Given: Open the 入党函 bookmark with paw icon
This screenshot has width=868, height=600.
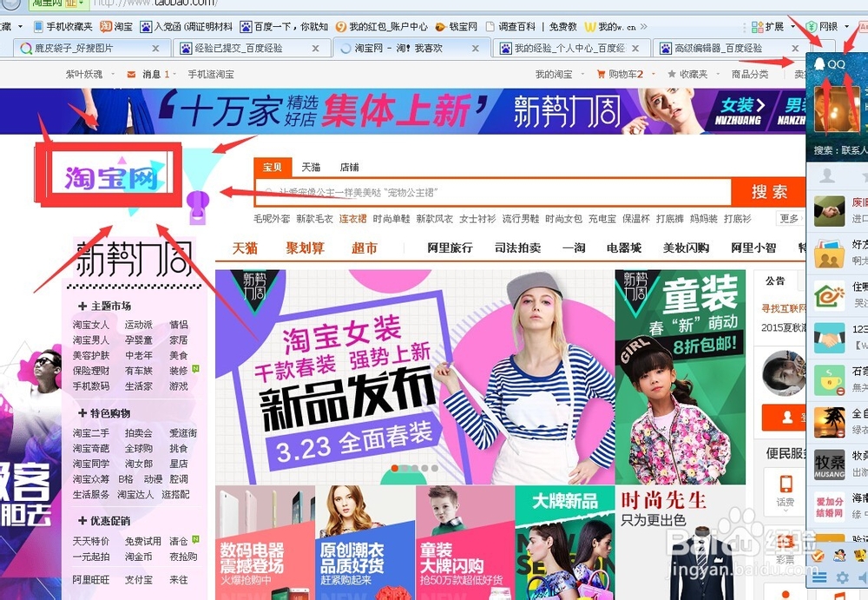Looking at the screenshot, I should pyautogui.click(x=187, y=27).
